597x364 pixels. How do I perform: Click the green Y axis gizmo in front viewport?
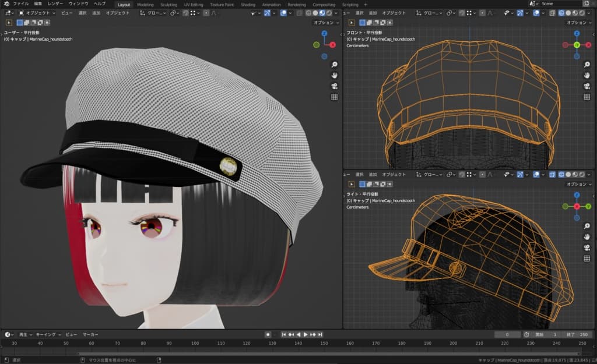click(576, 45)
